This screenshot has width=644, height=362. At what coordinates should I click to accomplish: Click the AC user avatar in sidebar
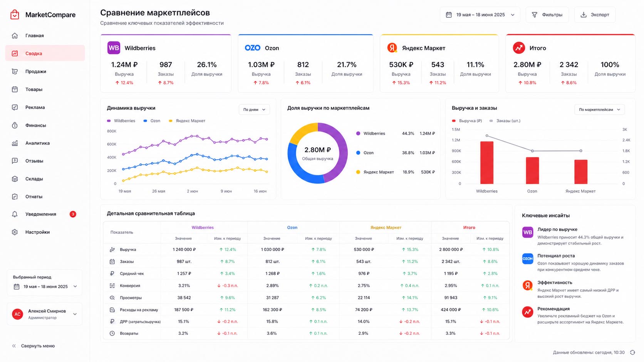(17, 314)
